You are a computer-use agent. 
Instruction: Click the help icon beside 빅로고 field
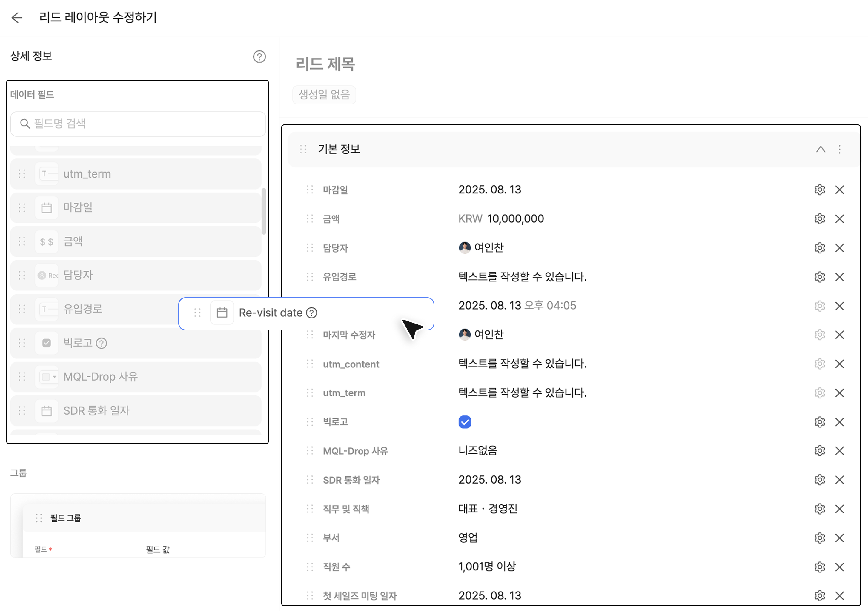[101, 343]
